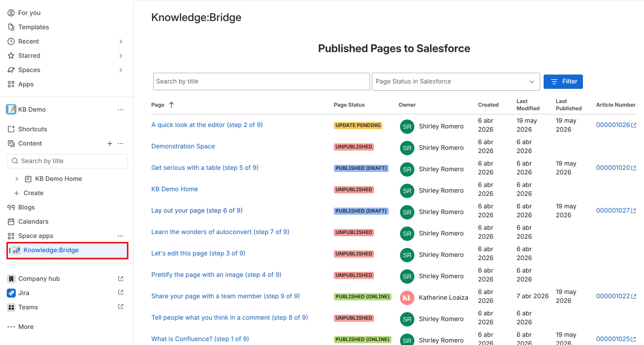Click the Blogs quote icon
This screenshot has width=644, height=345.
[x=11, y=207]
